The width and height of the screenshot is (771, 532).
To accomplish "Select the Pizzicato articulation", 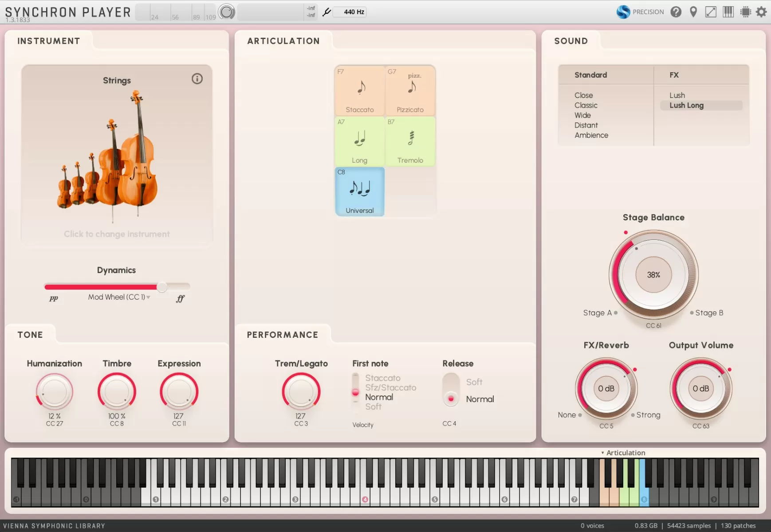I will (410, 91).
